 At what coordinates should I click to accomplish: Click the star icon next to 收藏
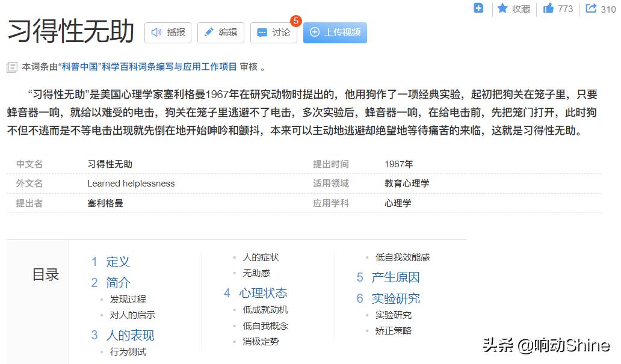pos(503,9)
